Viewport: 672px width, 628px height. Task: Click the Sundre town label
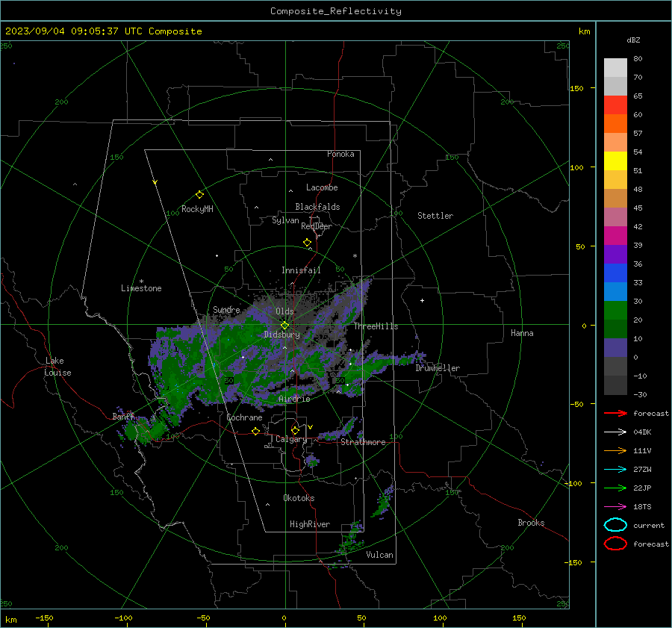pyautogui.click(x=226, y=309)
